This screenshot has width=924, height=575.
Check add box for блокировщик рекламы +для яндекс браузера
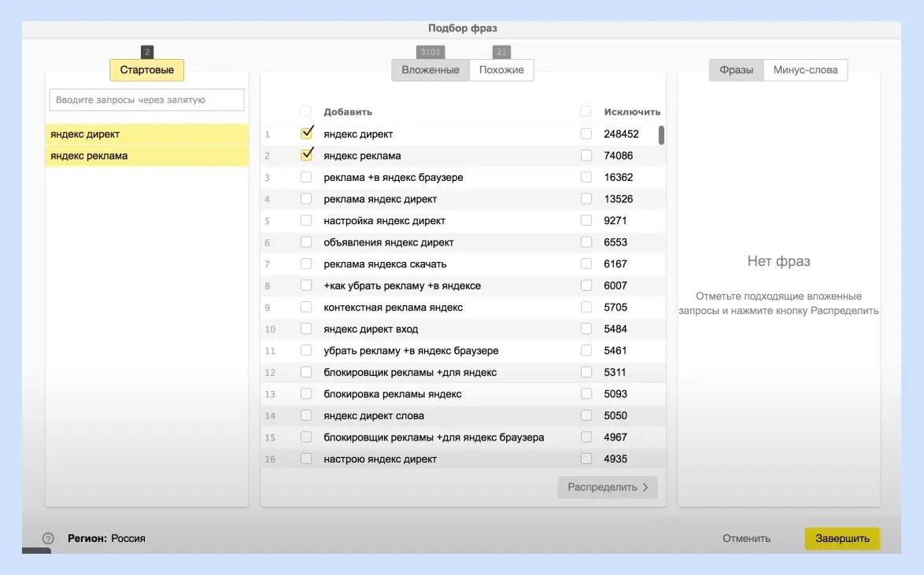(306, 437)
